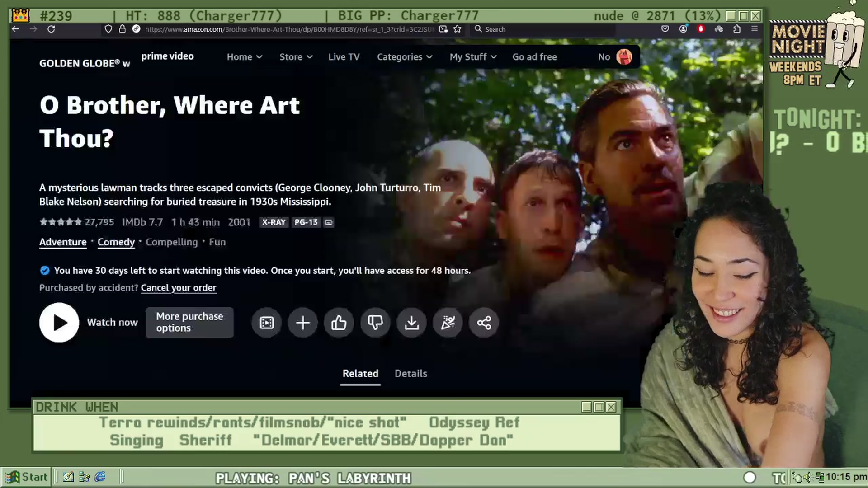Switch to the Related tab

pos(360,374)
